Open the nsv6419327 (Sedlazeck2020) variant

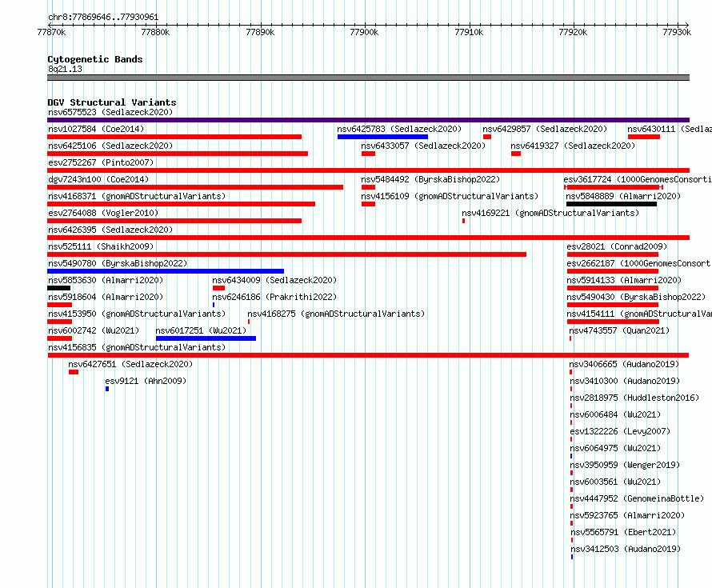click(x=573, y=146)
